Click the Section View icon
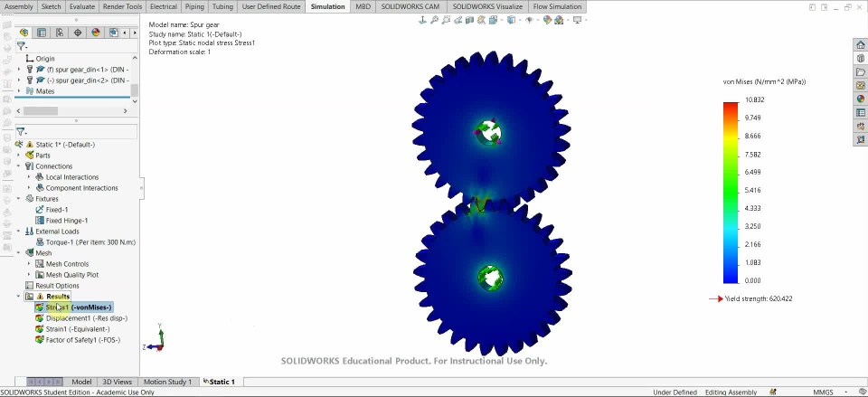Screen dimensions: 868x397 [470, 20]
